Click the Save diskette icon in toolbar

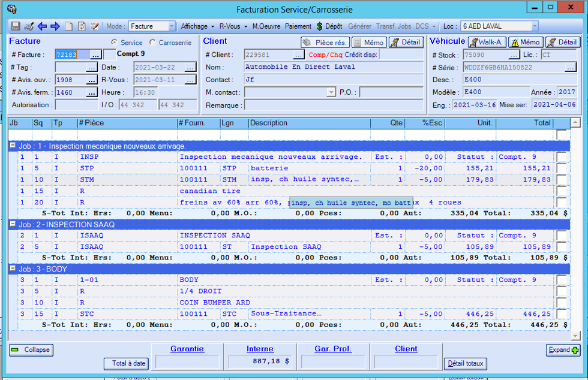pyautogui.click(x=16, y=26)
